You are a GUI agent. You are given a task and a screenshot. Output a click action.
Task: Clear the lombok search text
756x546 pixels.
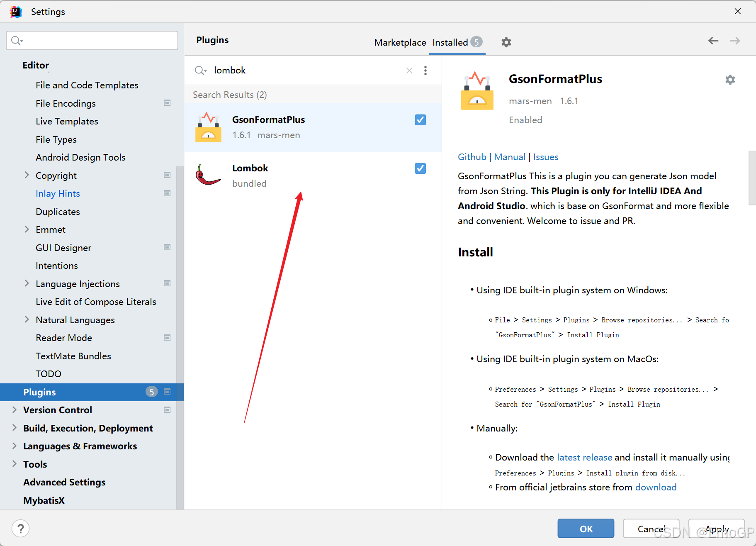point(409,71)
